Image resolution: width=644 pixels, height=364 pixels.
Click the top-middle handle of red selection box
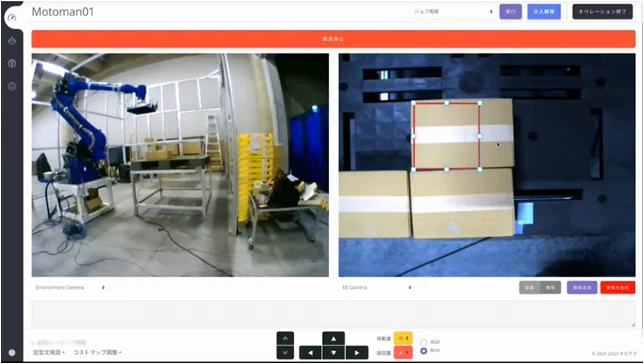446,103
